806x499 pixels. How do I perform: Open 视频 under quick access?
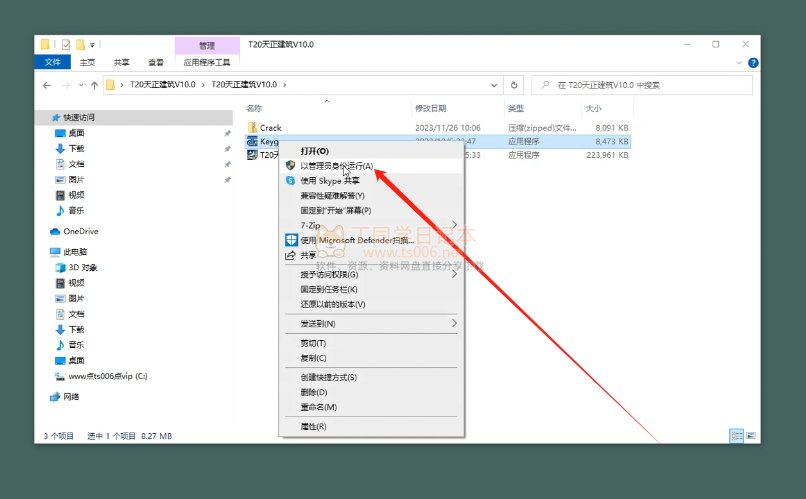76,195
